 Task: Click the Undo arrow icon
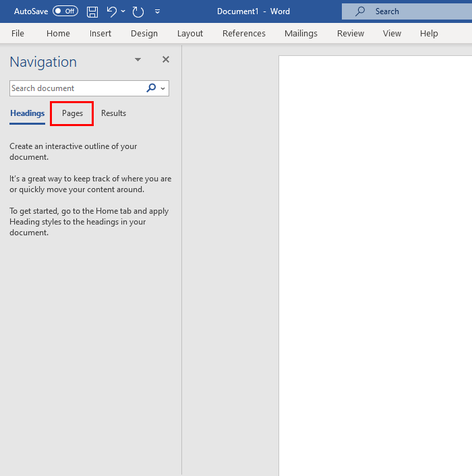point(112,11)
